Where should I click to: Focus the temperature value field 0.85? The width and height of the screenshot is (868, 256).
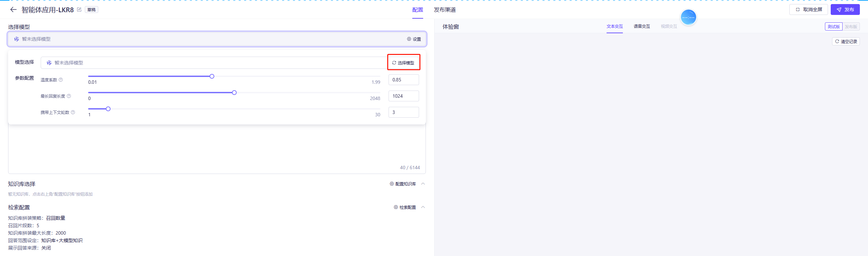coord(403,80)
